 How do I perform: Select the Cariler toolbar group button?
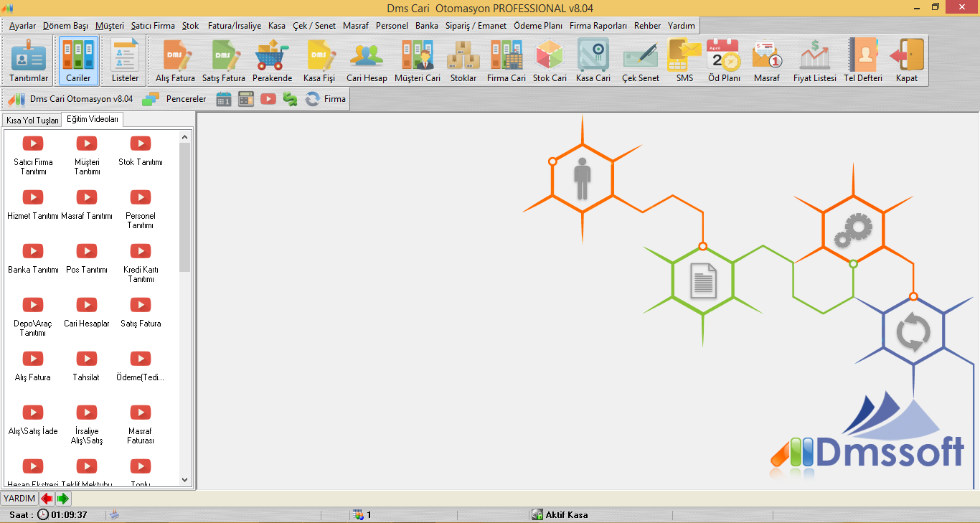[78, 61]
